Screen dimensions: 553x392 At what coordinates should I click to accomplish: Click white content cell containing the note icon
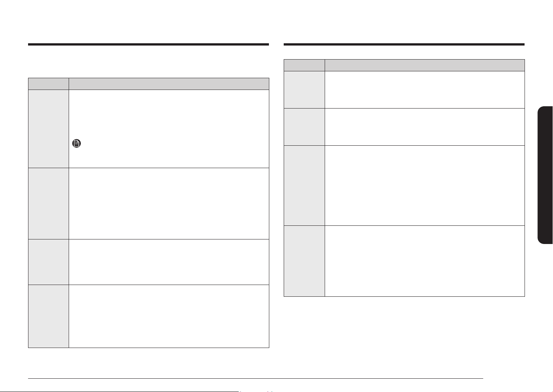click(169, 129)
